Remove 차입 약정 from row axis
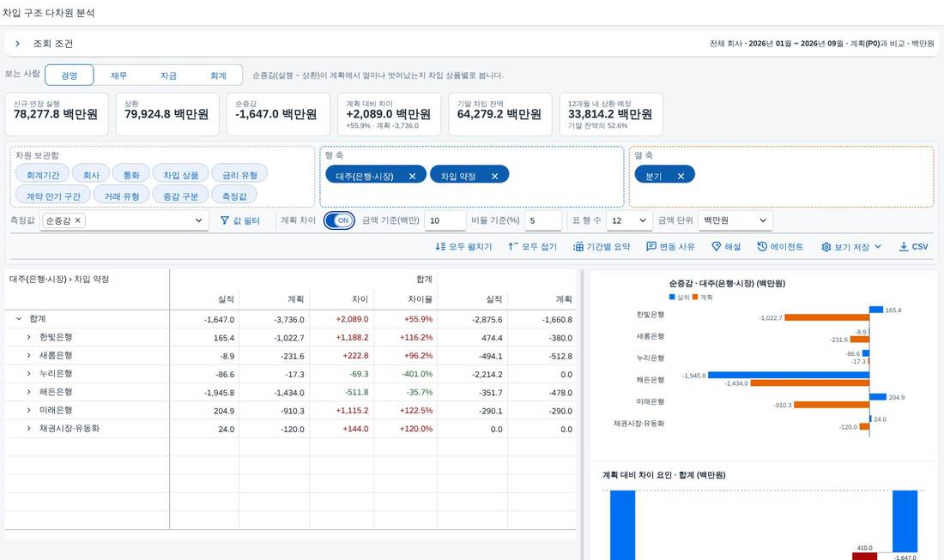Image resolution: width=944 pixels, height=560 pixels. click(494, 177)
